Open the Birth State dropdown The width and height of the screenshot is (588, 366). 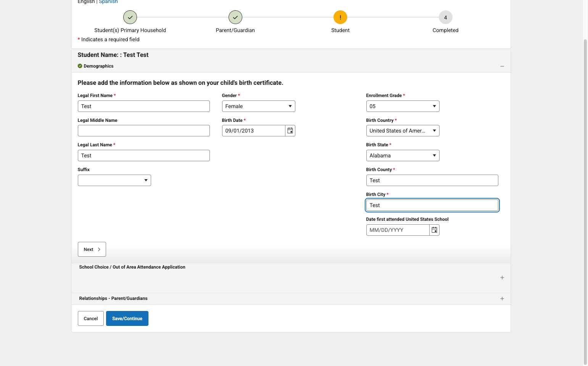(x=403, y=155)
